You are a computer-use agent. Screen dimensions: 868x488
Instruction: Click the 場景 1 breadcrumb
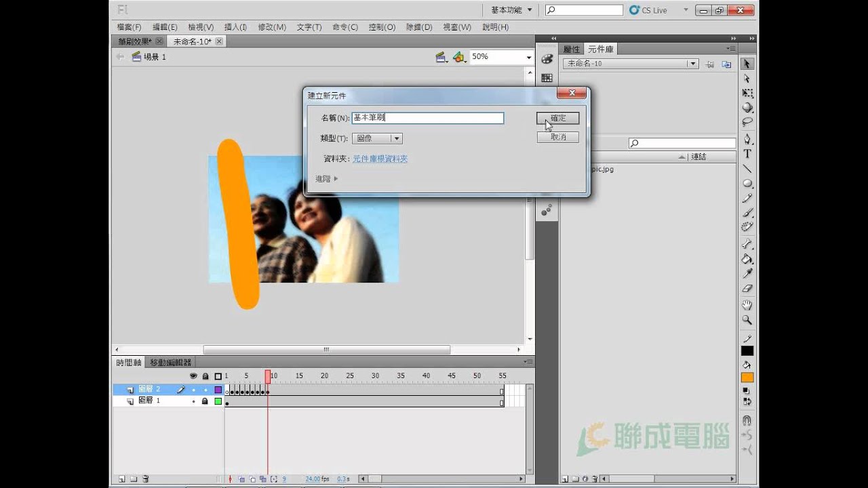click(149, 57)
